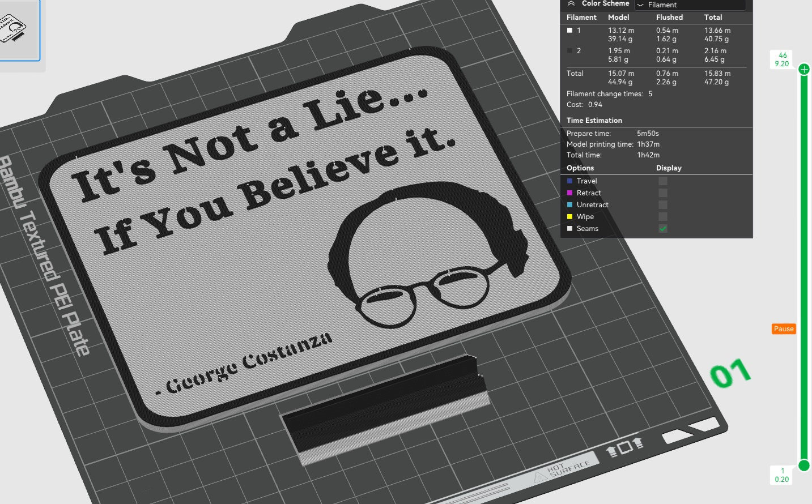Viewport: 812px width, 504px height.
Task: Click the dark Filament 2 color swatch
Action: pyautogui.click(x=569, y=51)
